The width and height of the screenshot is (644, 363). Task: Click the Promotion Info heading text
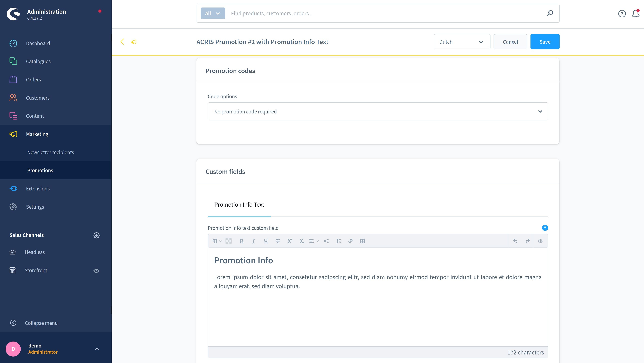tap(244, 260)
